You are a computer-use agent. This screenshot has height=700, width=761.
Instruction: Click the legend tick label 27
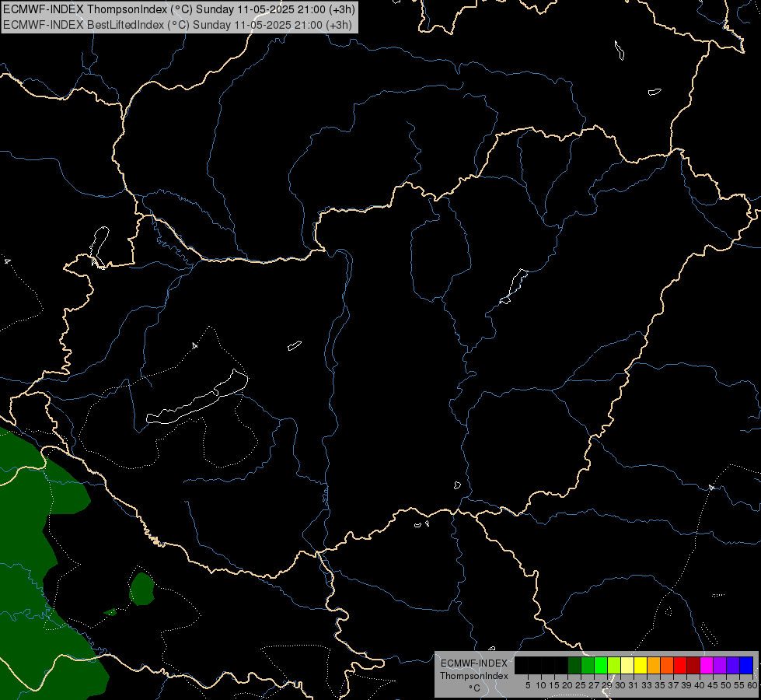[x=594, y=685]
